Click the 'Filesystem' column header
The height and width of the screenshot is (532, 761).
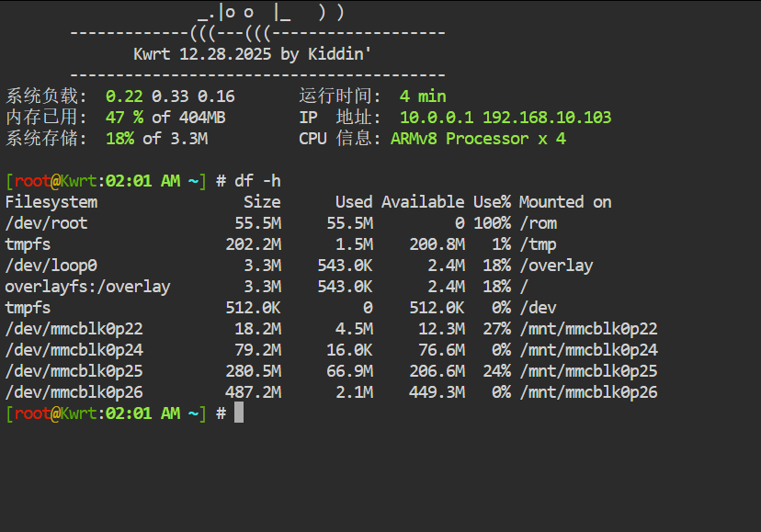(51, 202)
